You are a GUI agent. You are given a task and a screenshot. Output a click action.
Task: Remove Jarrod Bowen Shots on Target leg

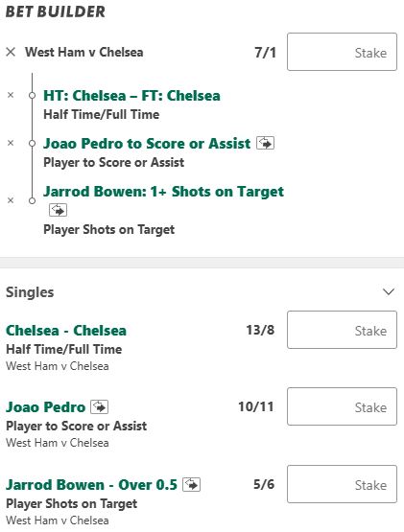pos(11,200)
